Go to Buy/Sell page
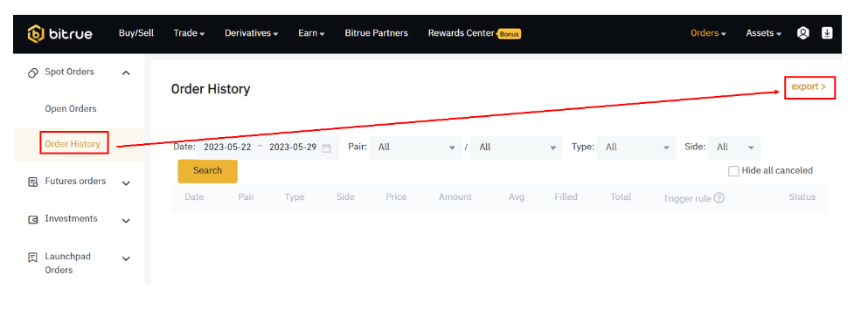 [x=136, y=33]
